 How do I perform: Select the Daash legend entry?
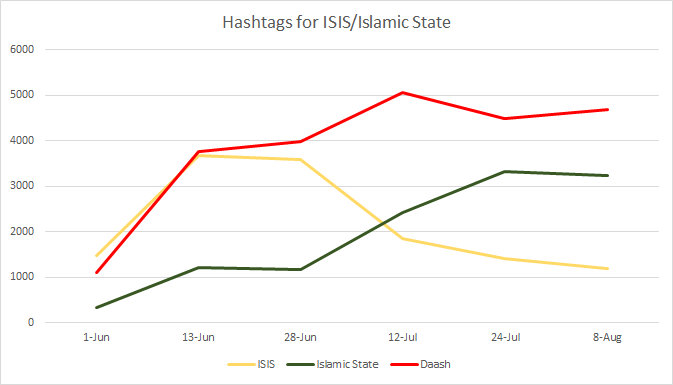coord(421,364)
